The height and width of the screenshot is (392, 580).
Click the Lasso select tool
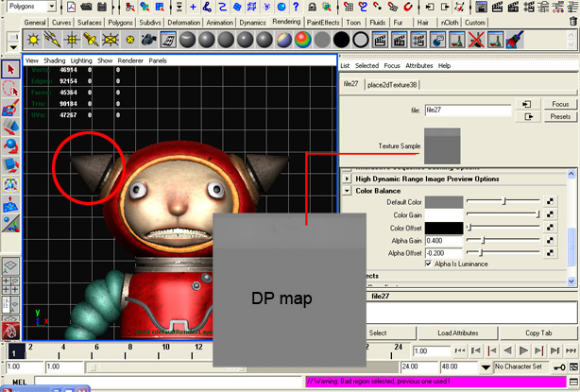(x=11, y=88)
